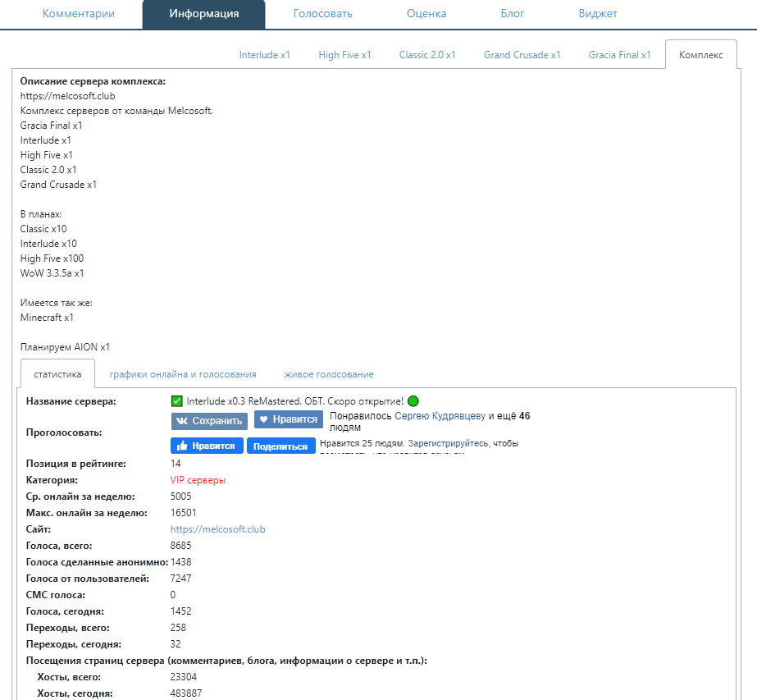Open Сергею Кудрявцеву profile link
Screen dimensions: 757x700
pyautogui.click(x=440, y=416)
